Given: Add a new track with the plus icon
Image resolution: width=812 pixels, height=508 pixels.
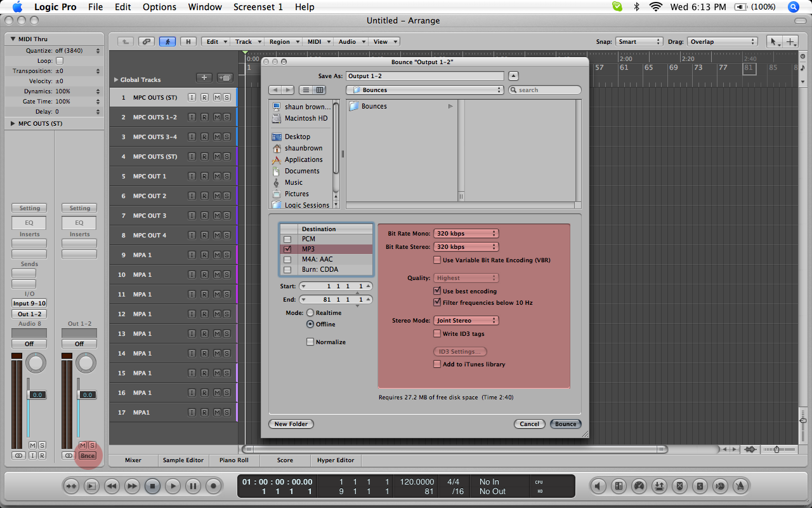Looking at the screenshot, I should [204, 77].
